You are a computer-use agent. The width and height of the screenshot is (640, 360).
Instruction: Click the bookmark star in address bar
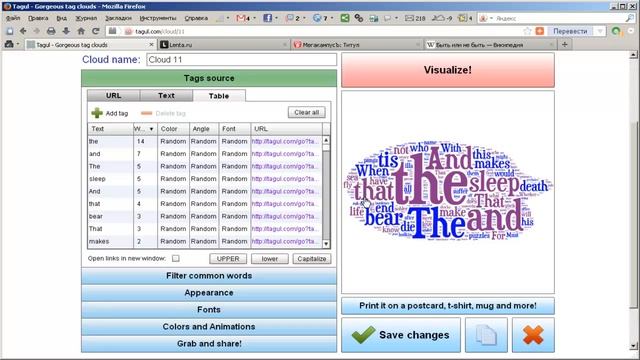coord(527,31)
